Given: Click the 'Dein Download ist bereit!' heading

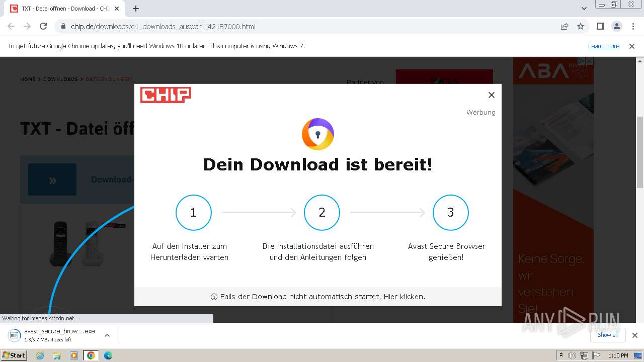Looking at the screenshot, I should [318, 164].
